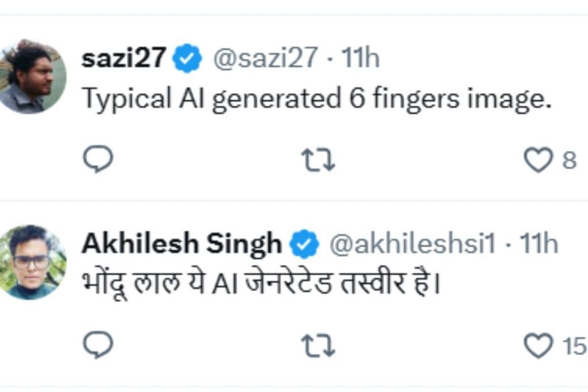588x392 pixels.
Task: Click sazi27's blue verified badge
Action: tap(188, 59)
